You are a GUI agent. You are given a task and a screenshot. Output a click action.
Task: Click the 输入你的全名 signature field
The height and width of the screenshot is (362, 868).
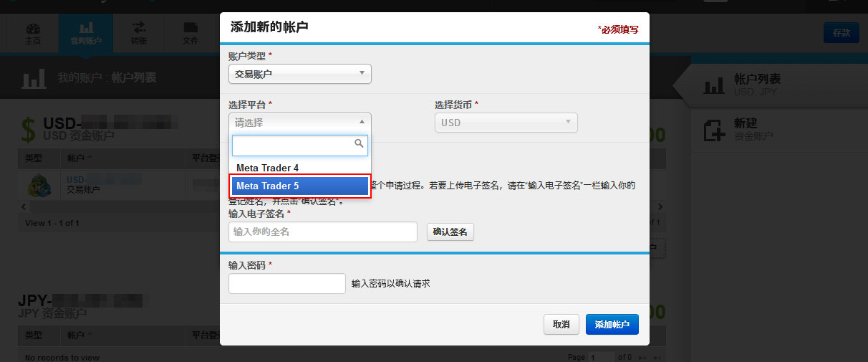coord(323,232)
